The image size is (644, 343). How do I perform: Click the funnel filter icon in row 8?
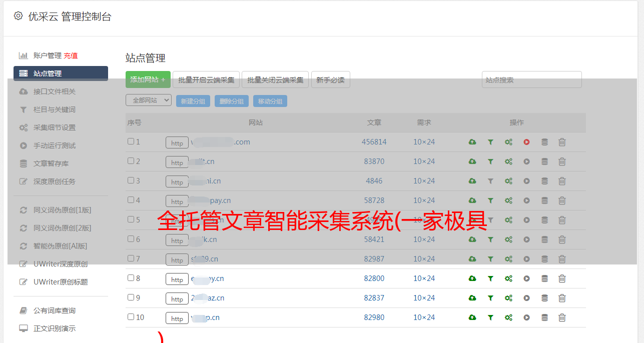coord(490,278)
